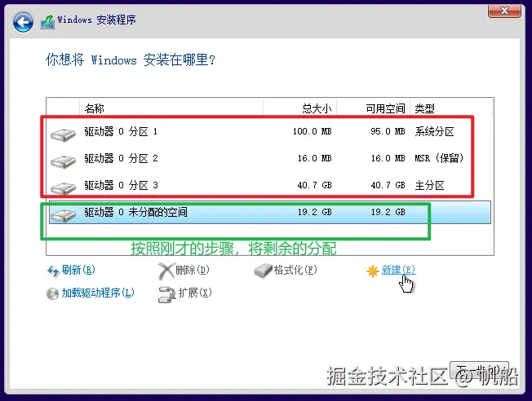Click the drive icon for 分区 3
532x401 pixels.
(63, 188)
